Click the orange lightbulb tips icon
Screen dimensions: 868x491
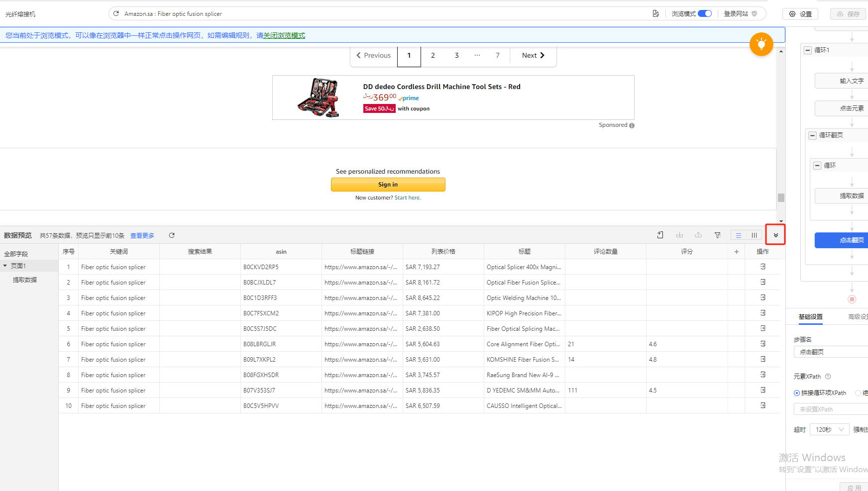761,44
